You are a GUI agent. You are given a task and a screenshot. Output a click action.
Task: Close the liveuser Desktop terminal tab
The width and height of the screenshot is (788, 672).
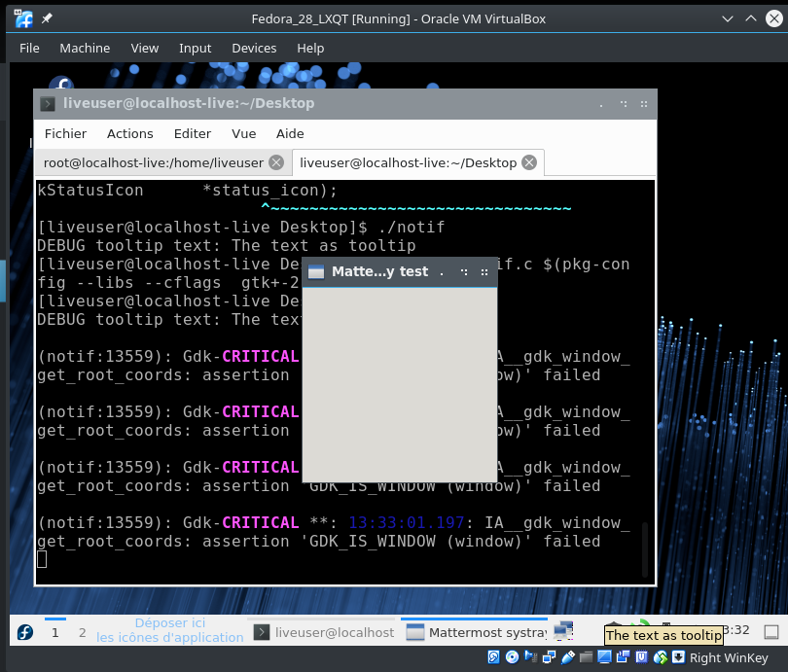click(529, 162)
